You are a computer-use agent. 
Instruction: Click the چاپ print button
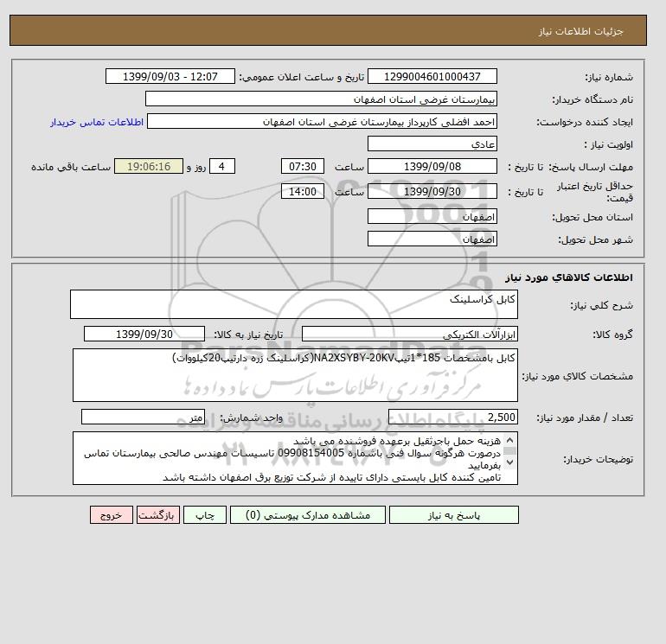point(205,515)
